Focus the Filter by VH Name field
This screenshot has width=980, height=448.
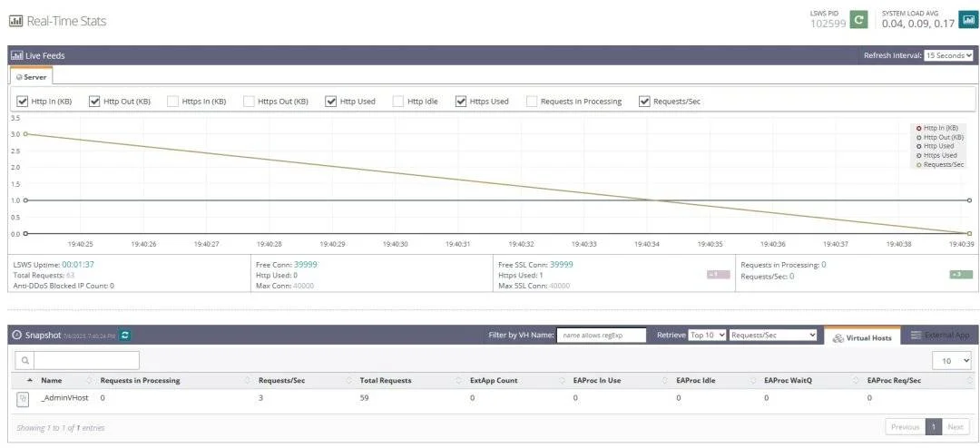[x=602, y=335]
